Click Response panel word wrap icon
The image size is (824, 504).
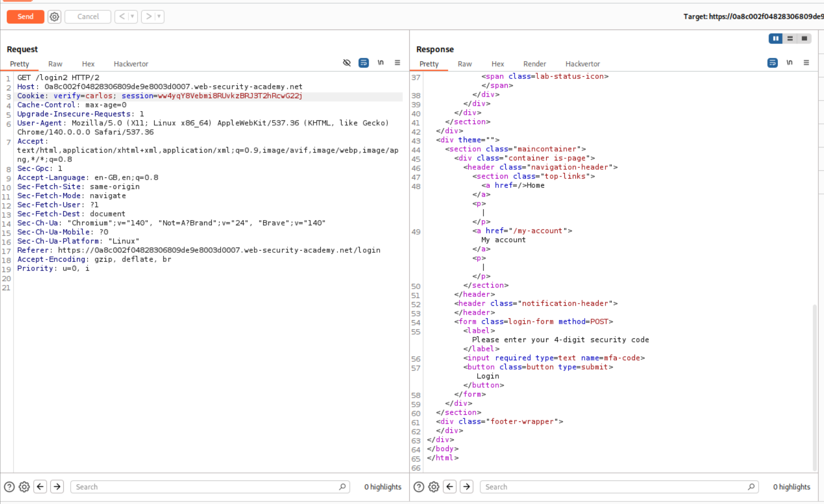(x=772, y=63)
